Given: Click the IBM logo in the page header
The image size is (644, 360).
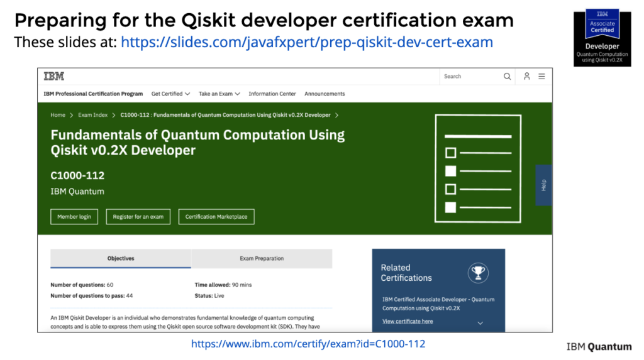Looking at the screenshot, I should [54, 76].
